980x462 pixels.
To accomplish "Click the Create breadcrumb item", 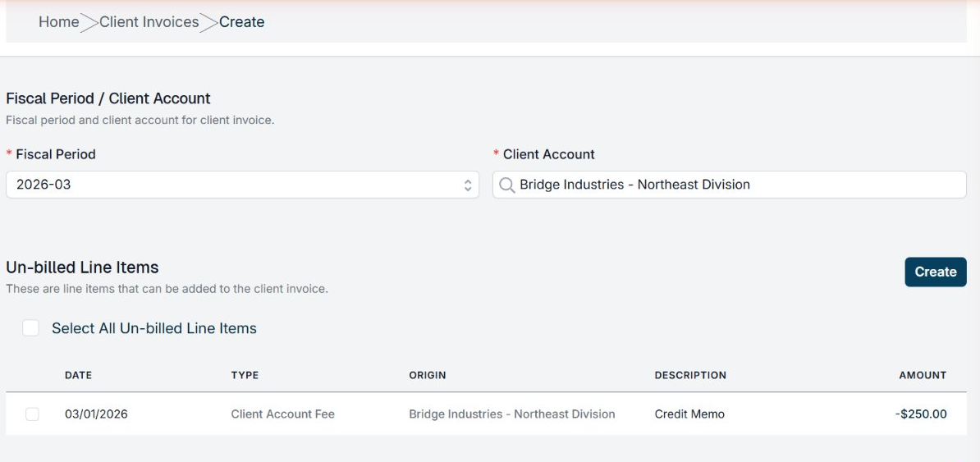I will pyautogui.click(x=241, y=22).
